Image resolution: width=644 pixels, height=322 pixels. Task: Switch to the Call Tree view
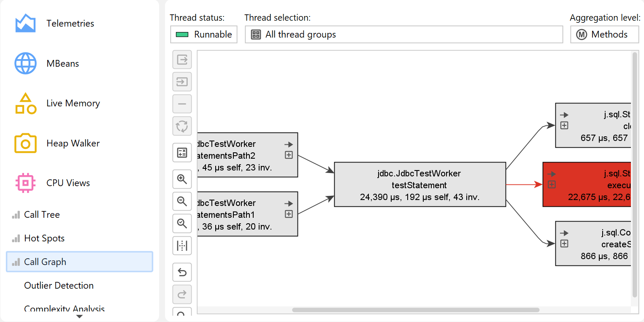tap(42, 215)
